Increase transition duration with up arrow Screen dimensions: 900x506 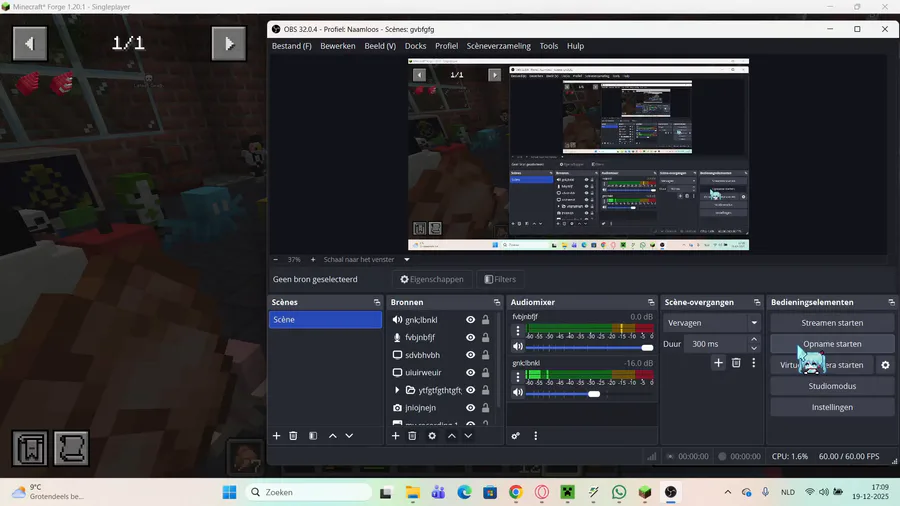tap(754, 340)
